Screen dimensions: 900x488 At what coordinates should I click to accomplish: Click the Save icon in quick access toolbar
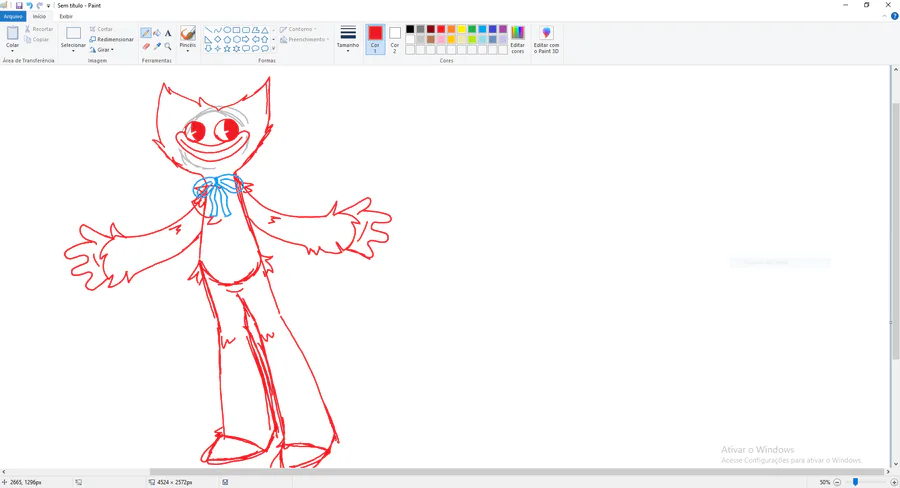click(19, 5)
